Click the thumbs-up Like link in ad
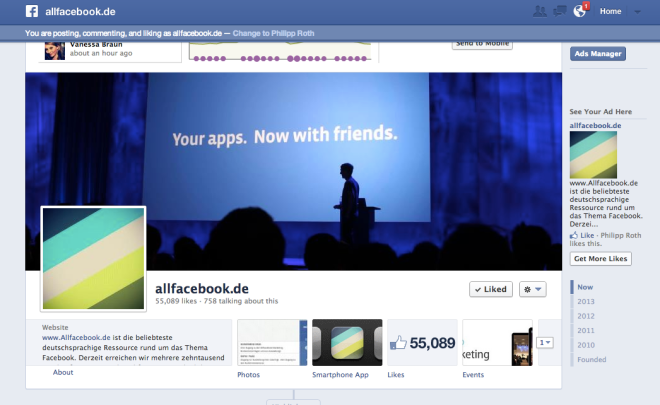Screen dimensions: 660x405 (582, 235)
